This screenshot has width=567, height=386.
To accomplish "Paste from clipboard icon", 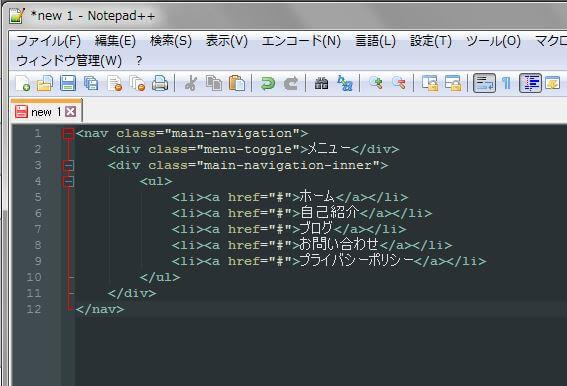I will pos(237,83).
